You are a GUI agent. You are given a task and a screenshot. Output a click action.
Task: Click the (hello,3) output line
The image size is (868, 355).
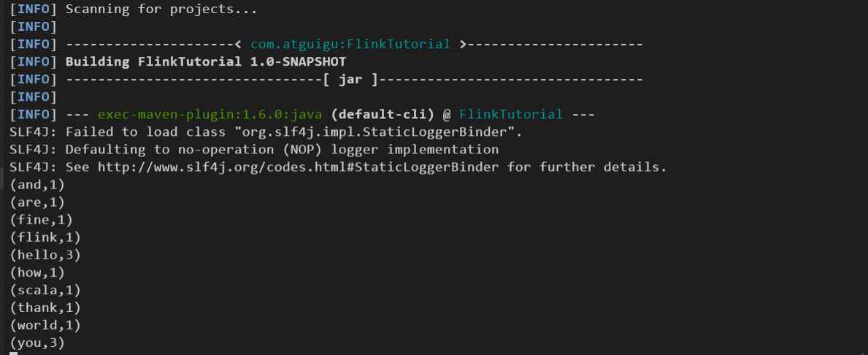[45, 255]
